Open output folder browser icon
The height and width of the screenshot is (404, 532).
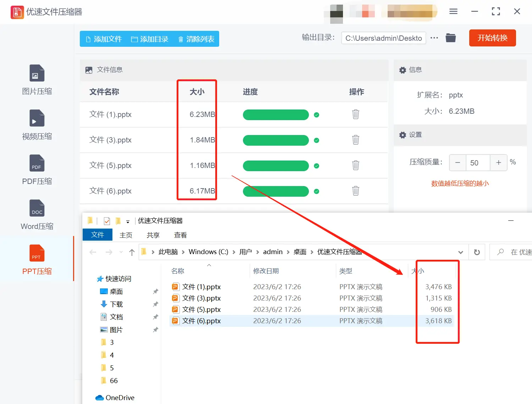[x=450, y=38]
